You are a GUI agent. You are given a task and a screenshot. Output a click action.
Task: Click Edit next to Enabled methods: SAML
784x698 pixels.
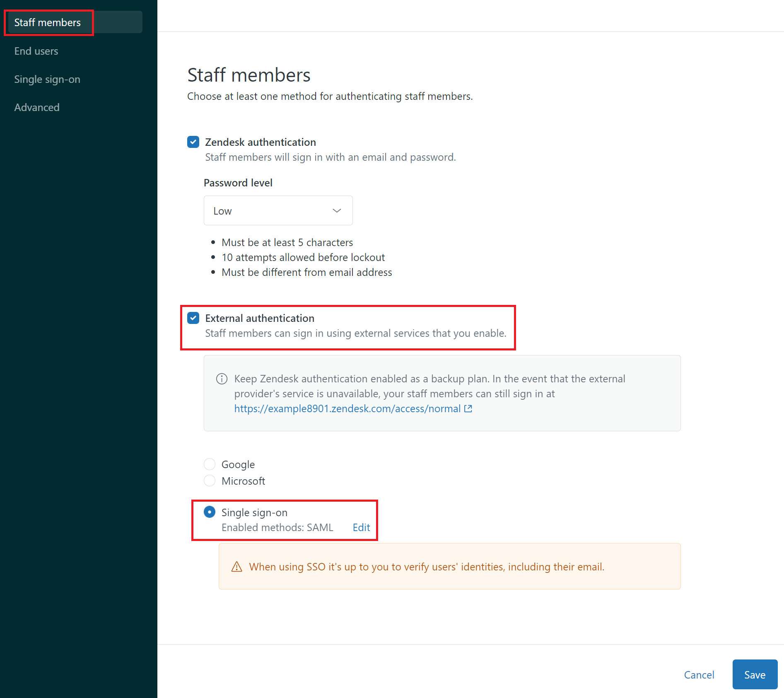point(361,527)
